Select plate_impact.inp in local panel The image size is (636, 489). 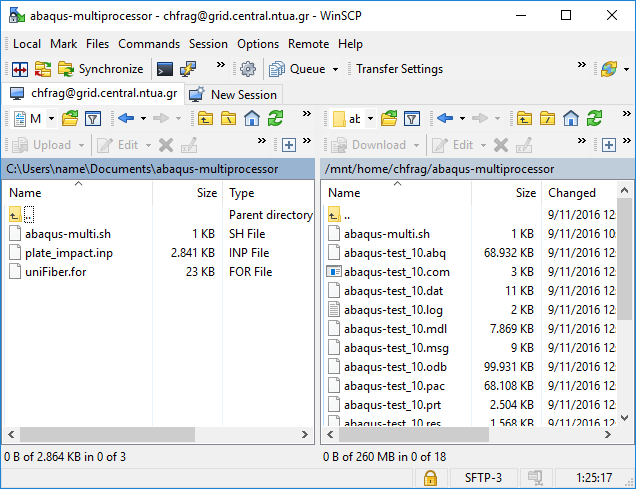pyautogui.click(x=69, y=253)
